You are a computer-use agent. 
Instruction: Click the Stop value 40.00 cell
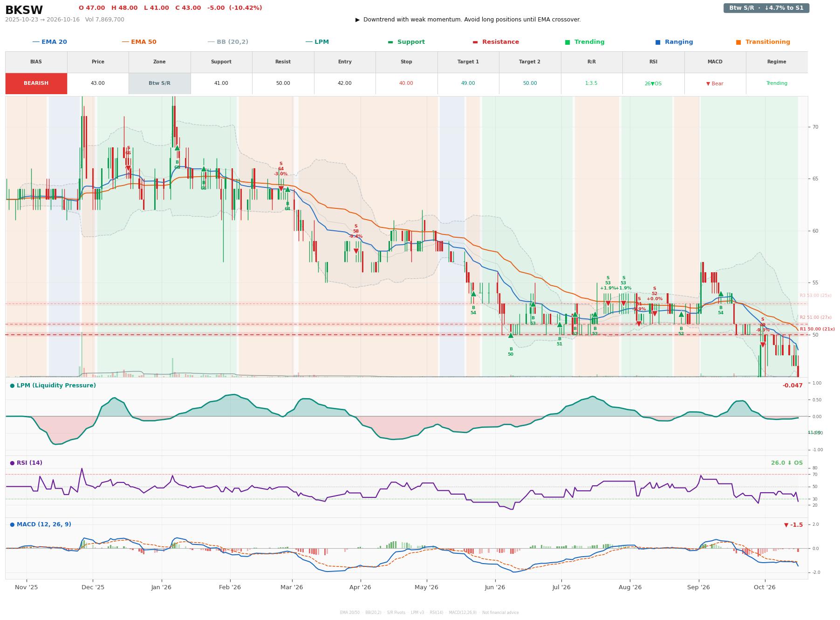click(406, 83)
